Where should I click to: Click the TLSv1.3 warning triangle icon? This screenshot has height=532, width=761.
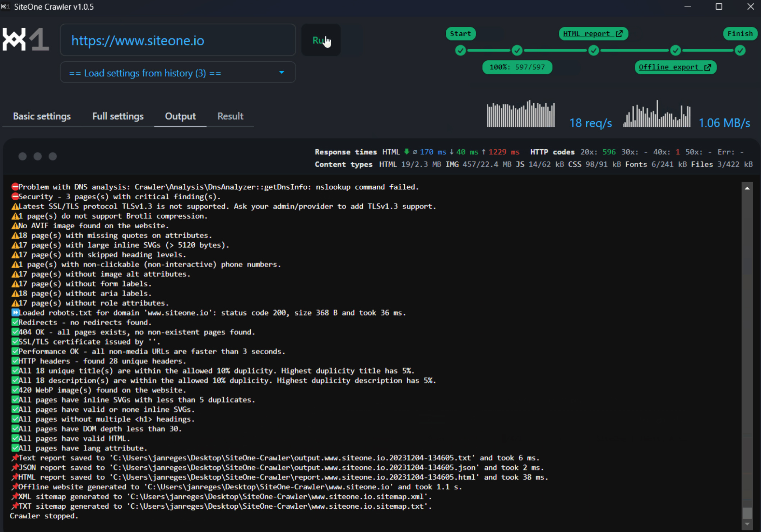point(15,206)
